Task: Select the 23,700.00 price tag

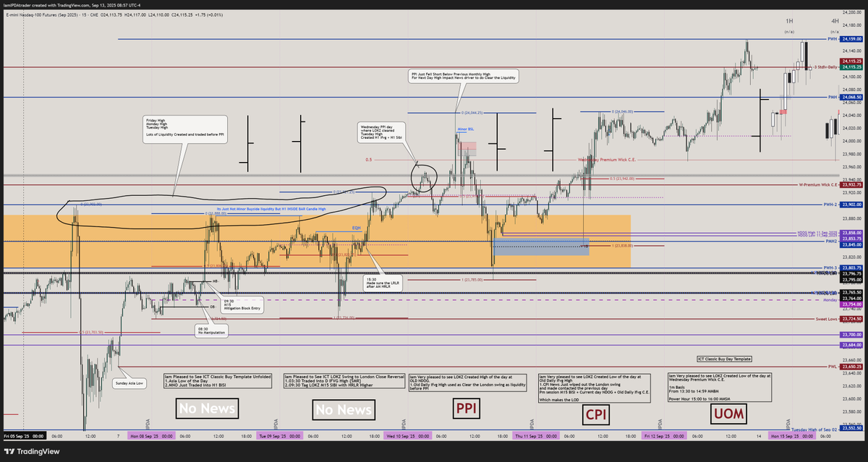Action: click(851, 335)
